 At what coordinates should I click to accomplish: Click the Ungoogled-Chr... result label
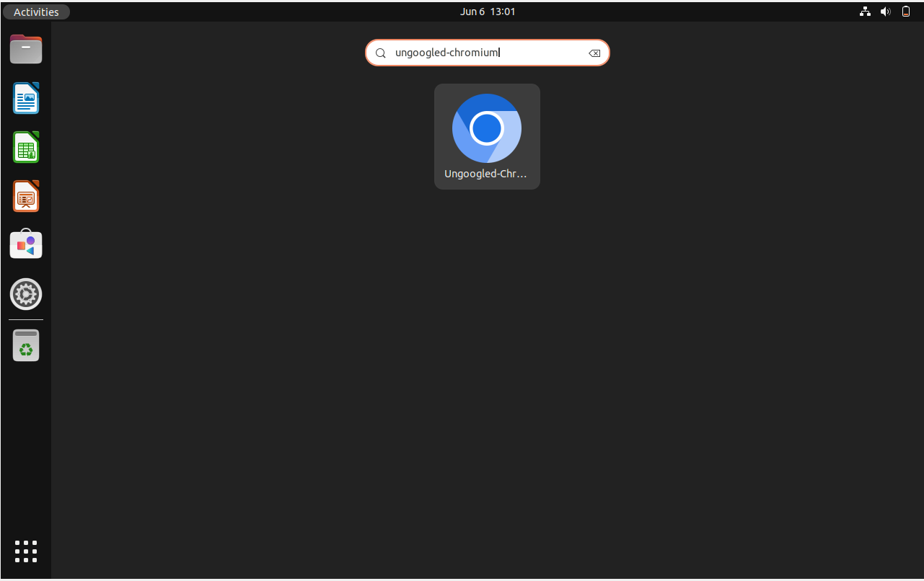pos(485,174)
